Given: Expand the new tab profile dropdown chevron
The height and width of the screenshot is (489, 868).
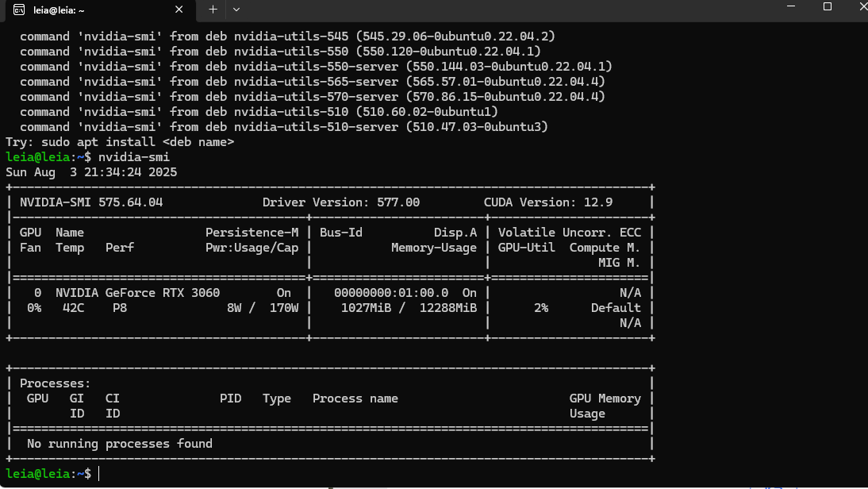Looking at the screenshot, I should tap(236, 10).
